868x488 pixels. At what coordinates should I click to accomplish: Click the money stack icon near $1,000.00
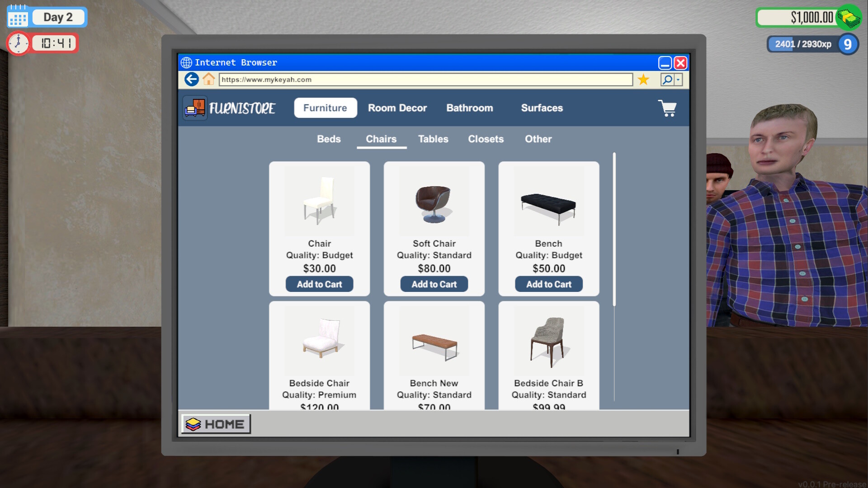(x=849, y=17)
